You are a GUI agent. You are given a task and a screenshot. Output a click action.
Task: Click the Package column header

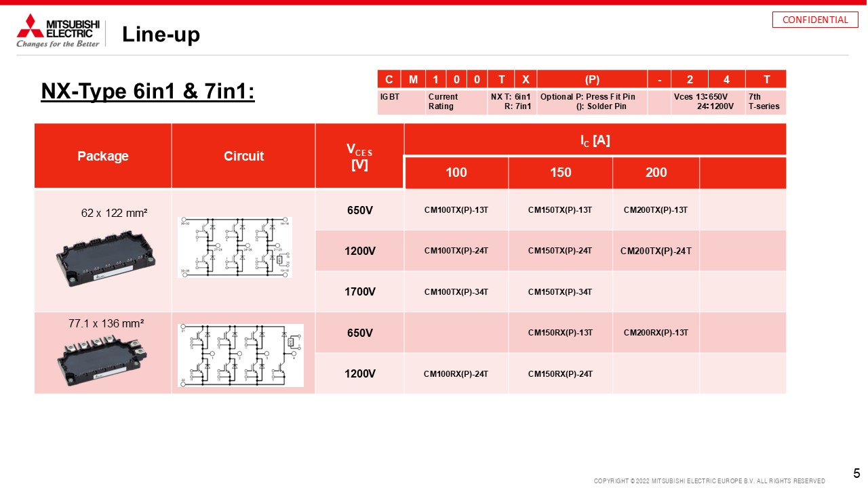coord(103,156)
